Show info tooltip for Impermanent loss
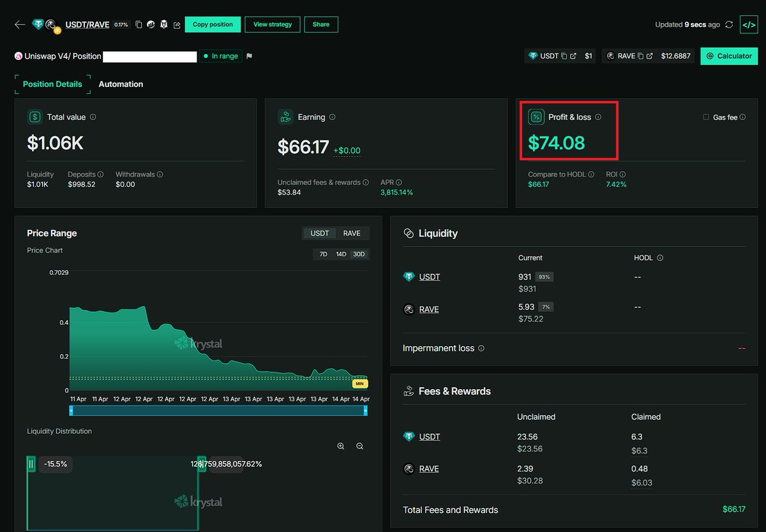This screenshot has width=766, height=532. [481, 348]
